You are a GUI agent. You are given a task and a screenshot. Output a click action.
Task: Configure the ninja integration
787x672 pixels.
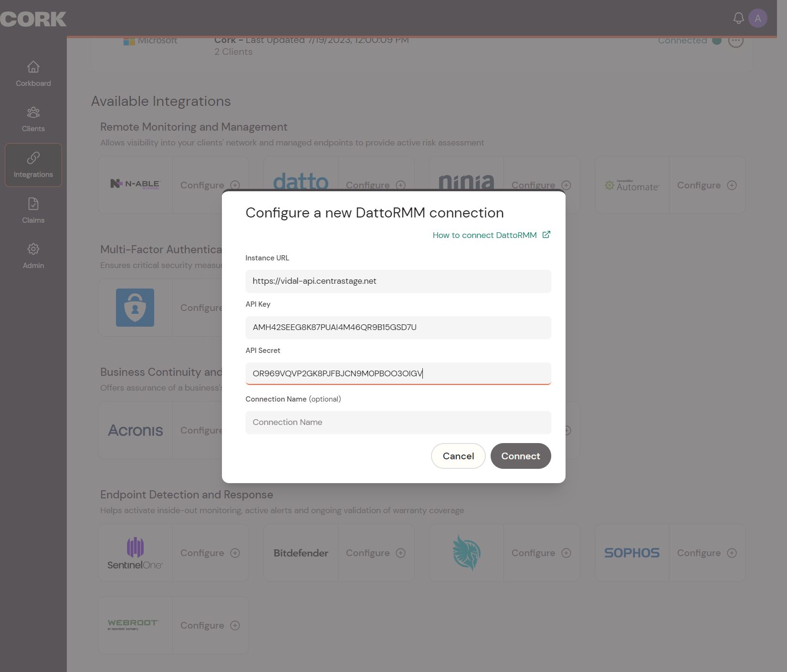pos(541,185)
